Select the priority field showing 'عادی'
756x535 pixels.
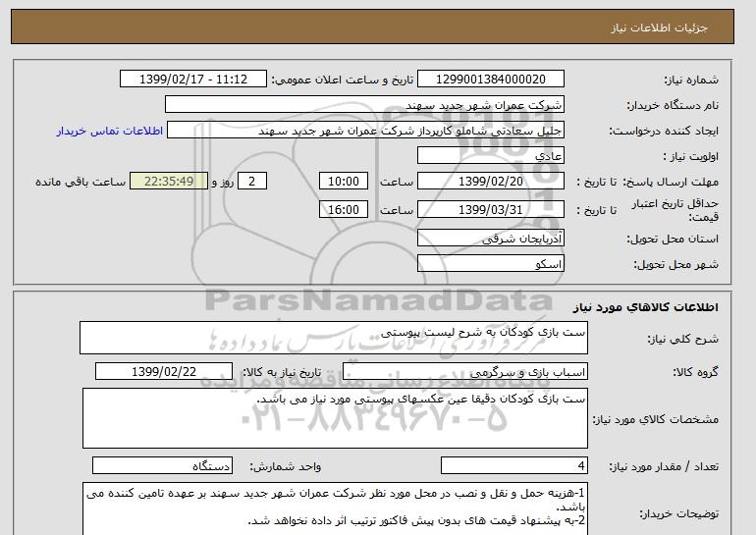click(490, 156)
